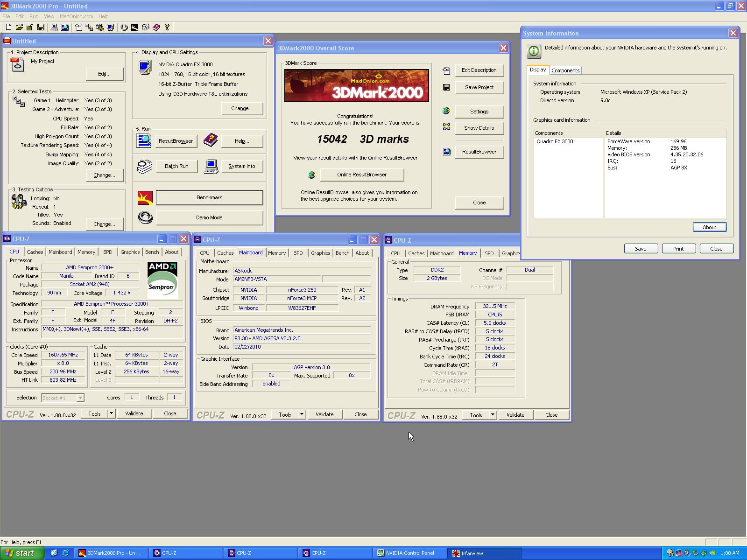Click About button in System Information

tap(709, 227)
